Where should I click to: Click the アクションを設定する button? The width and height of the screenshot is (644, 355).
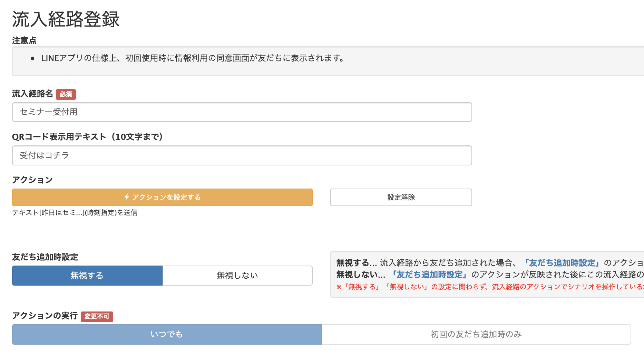pyautogui.click(x=162, y=197)
